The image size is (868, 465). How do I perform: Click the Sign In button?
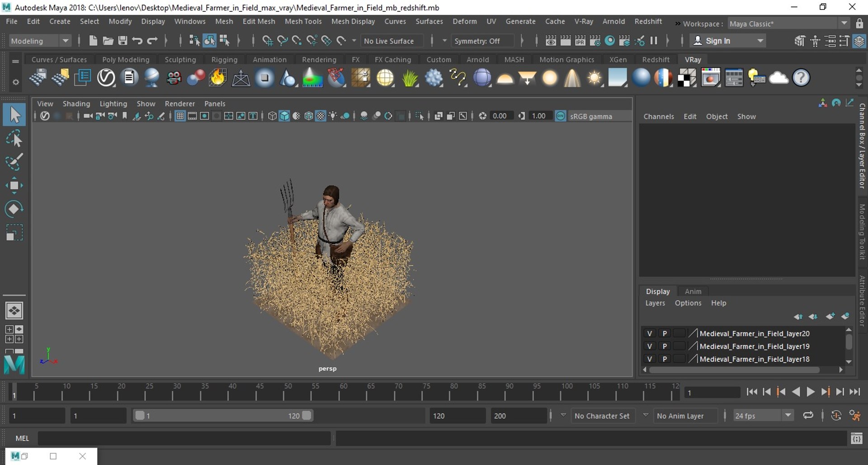click(717, 41)
